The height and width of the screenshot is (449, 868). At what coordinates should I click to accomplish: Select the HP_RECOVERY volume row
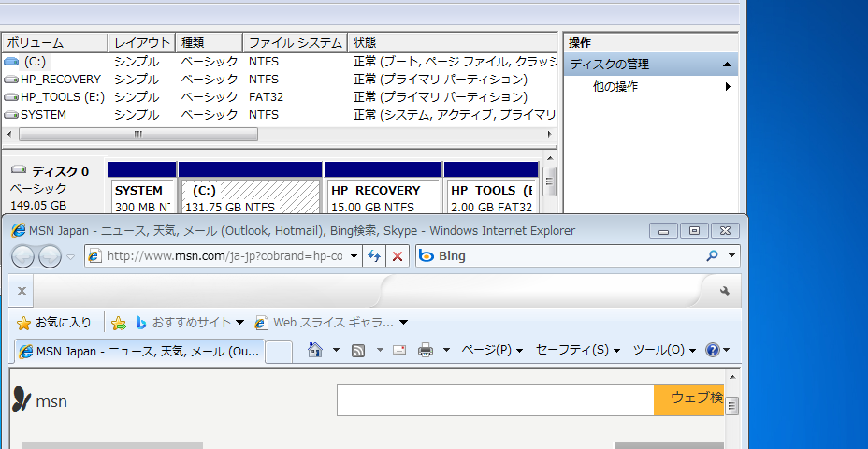(x=280, y=80)
